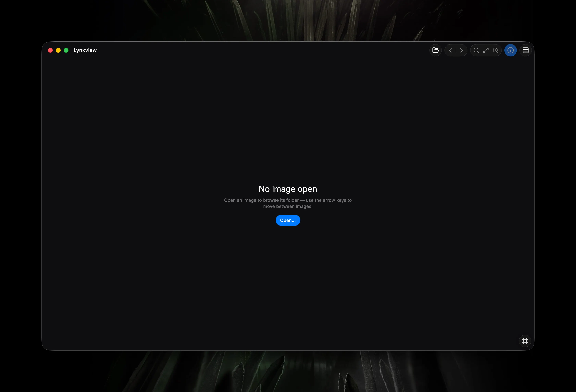Viewport: 576px width, 392px height.
Task: Click the blue Open... button
Action: point(288,220)
